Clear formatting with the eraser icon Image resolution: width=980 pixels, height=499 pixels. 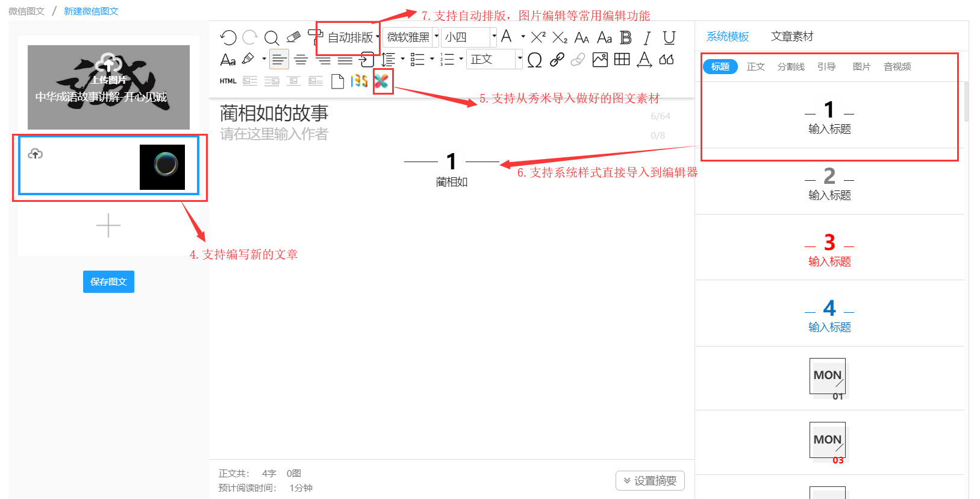293,37
